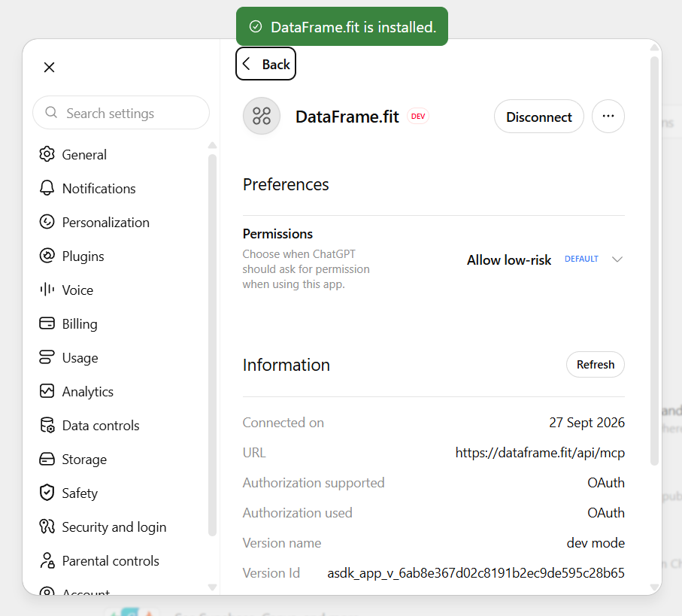Open Usage icon in sidebar
Screen dimensions: 682x616
47,357
